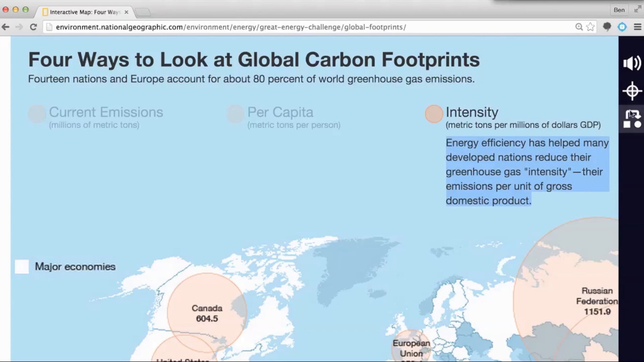Click the dark speech bubble extension icon

point(607,27)
